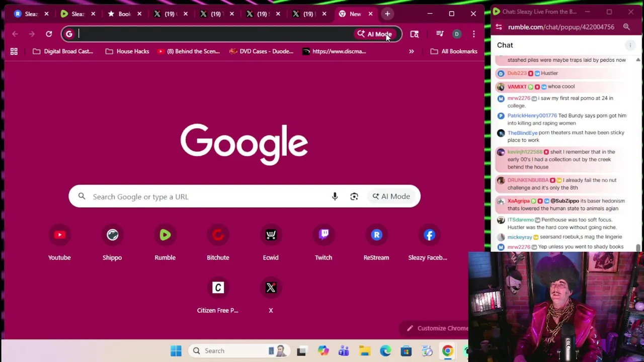The image size is (644, 362).
Task: Open Task View on the taskbar
Action: point(301,351)
